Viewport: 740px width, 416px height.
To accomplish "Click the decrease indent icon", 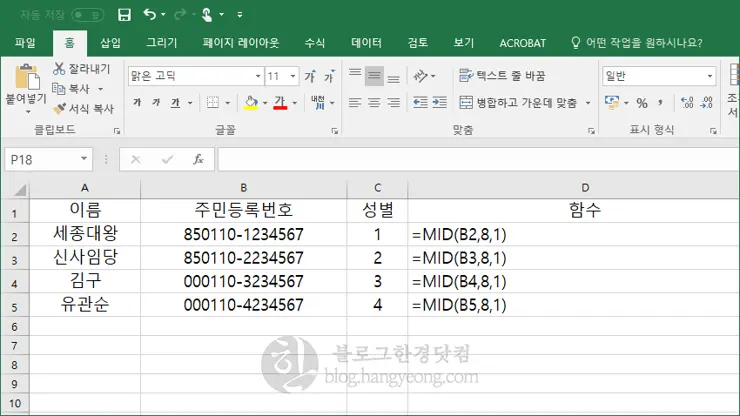I will [420, 102].
